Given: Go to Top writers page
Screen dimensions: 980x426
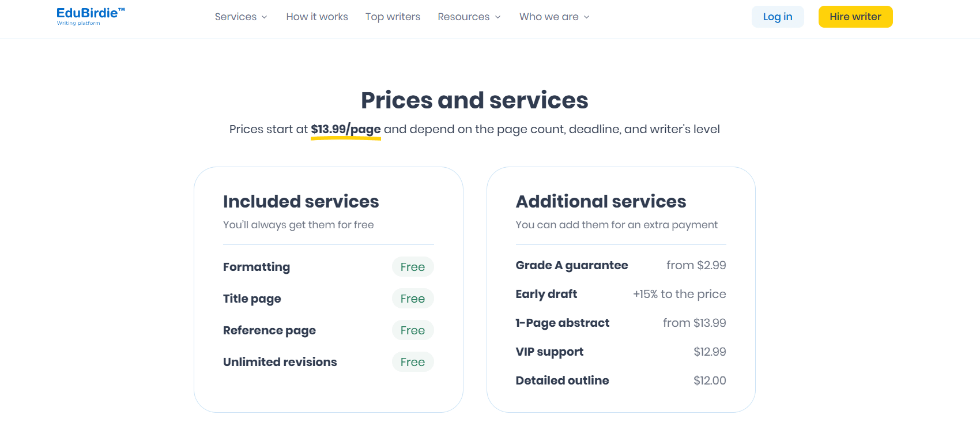Looking at the screenshot, I should pos(393,17).
